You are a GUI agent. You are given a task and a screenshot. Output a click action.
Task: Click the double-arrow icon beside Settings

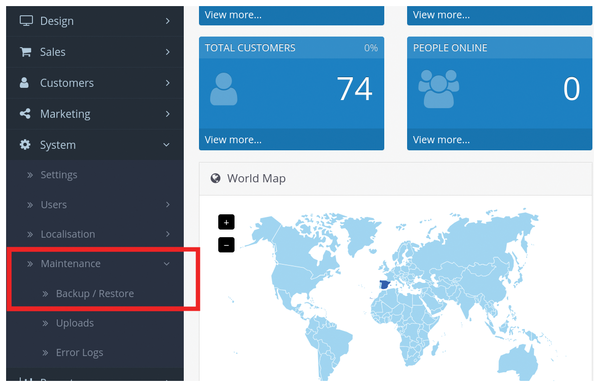tap(30, 175)
